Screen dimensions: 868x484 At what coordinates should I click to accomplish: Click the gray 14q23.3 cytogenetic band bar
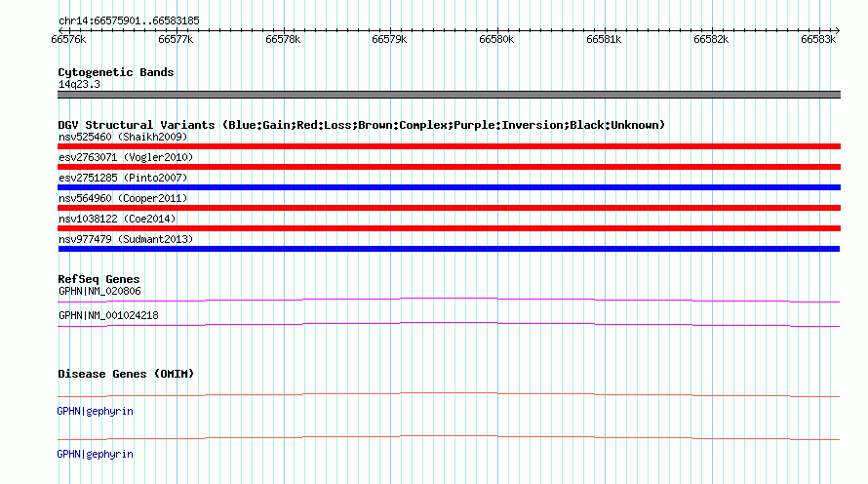point(449,95)
